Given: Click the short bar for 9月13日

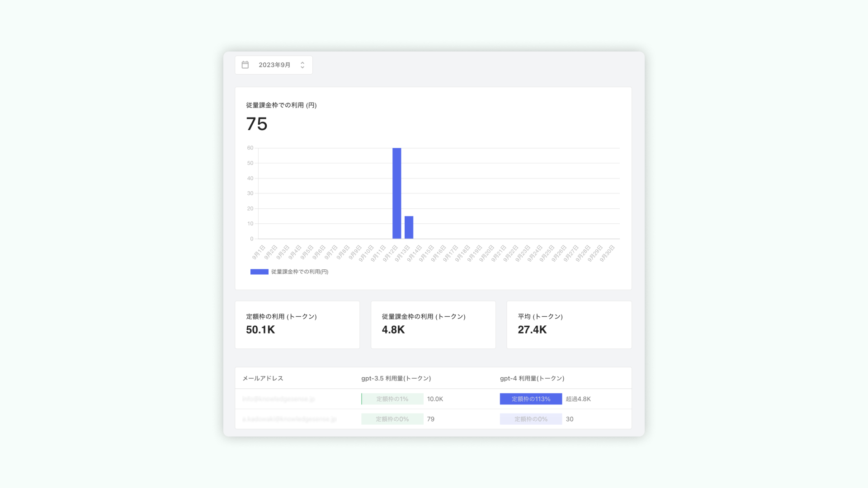Looking at the screenshot, I should 409,227.
